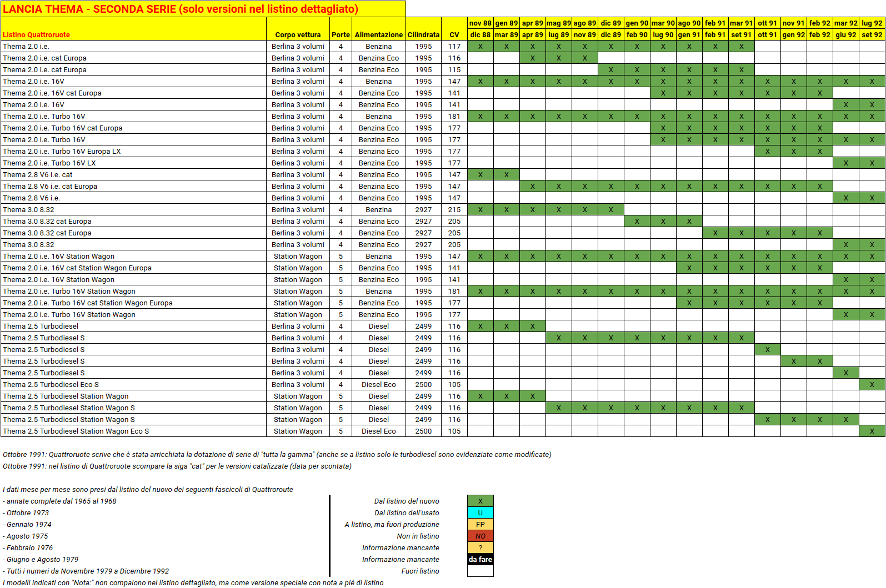The height and width of the screenshot is (588, 886).
Task: Select the note beginning 'Ottobre 1991: Quattroruote scrive'
Action: click(x=277, y=454)
